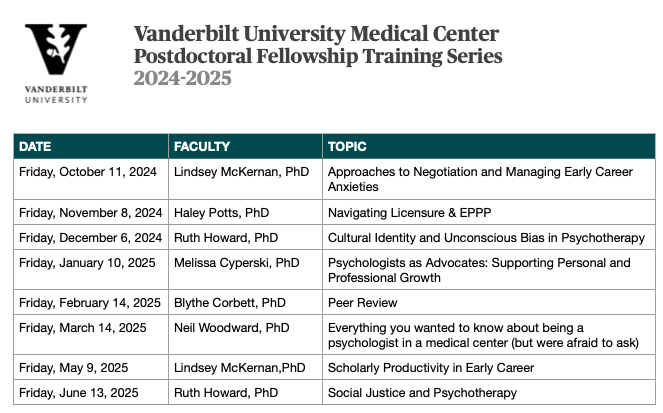Select the Cultural Identity and Unconscious Bias topic
This screenshot has width=663, height=413.
[x=484, y=237]
